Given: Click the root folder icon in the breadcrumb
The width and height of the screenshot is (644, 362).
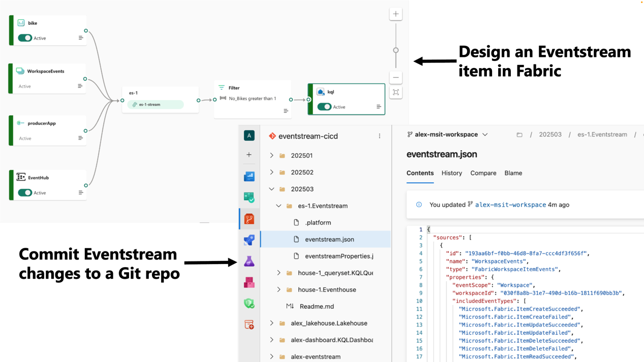Looking at the screenshot, I should tap(519, 135).
